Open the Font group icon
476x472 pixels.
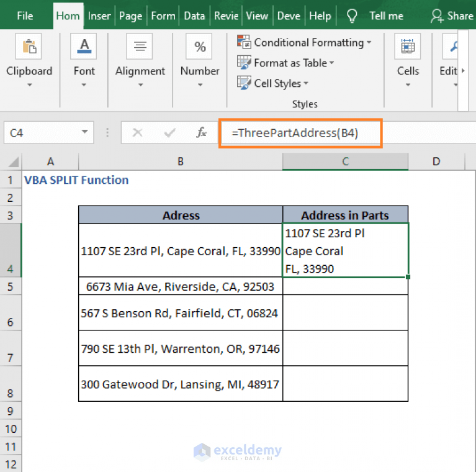pyautogui.click(x=84, y=46)
